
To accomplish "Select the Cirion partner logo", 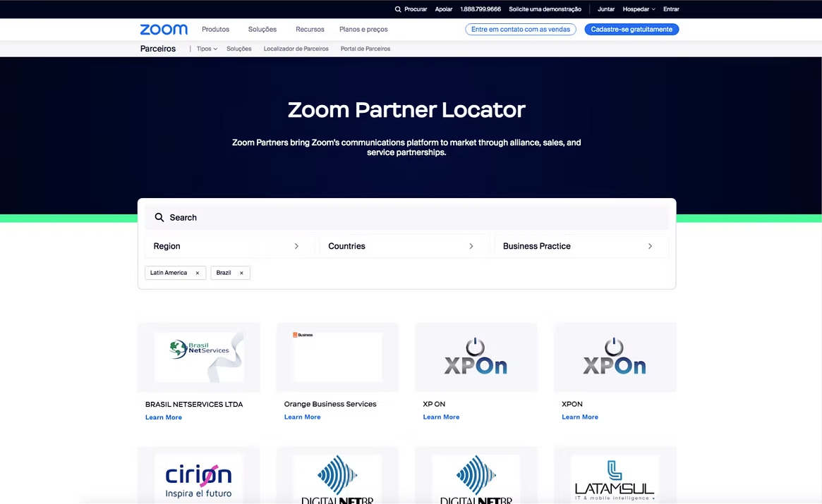I will pyautogui.click(x=199, y=476).
